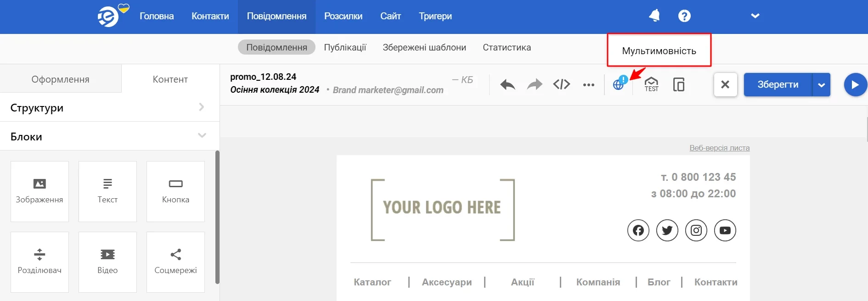The height and width of the screenshot is (301, 868).
Task: Click the blocks panel scrollbar
Action: 217,217
